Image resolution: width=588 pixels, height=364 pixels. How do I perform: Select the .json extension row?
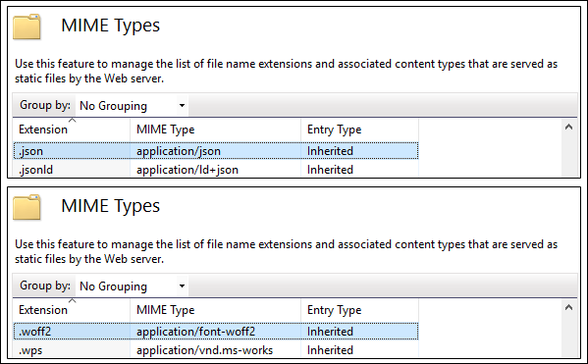click(216, 151)
